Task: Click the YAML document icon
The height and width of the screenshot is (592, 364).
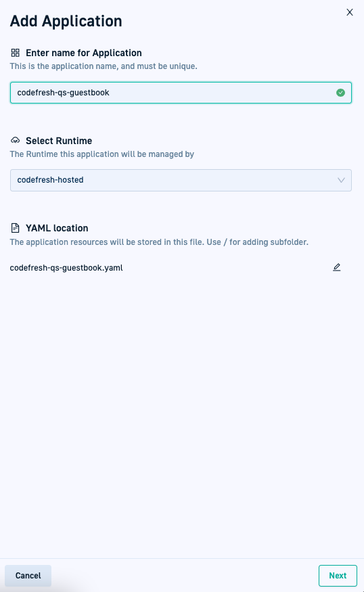Action: pyautogui.click(x=15, y=228)
